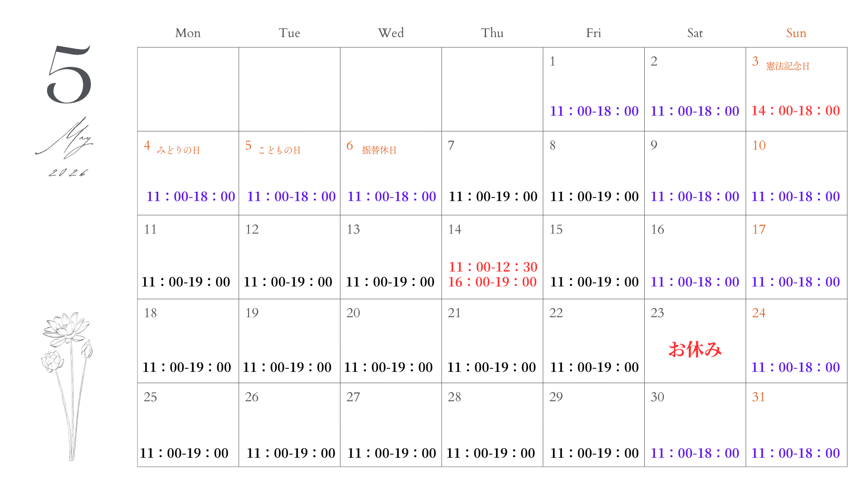Click the 11:00-18:00 hours on May 1
Screen dimensions: 868x488
[x=594, y=111]
